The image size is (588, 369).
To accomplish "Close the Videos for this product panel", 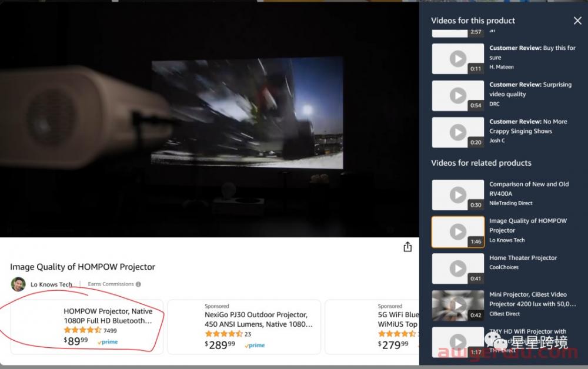I will 577,21.
